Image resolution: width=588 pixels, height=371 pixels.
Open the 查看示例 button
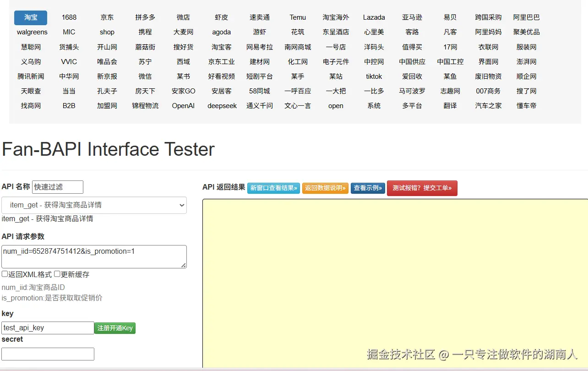[368, 188]
